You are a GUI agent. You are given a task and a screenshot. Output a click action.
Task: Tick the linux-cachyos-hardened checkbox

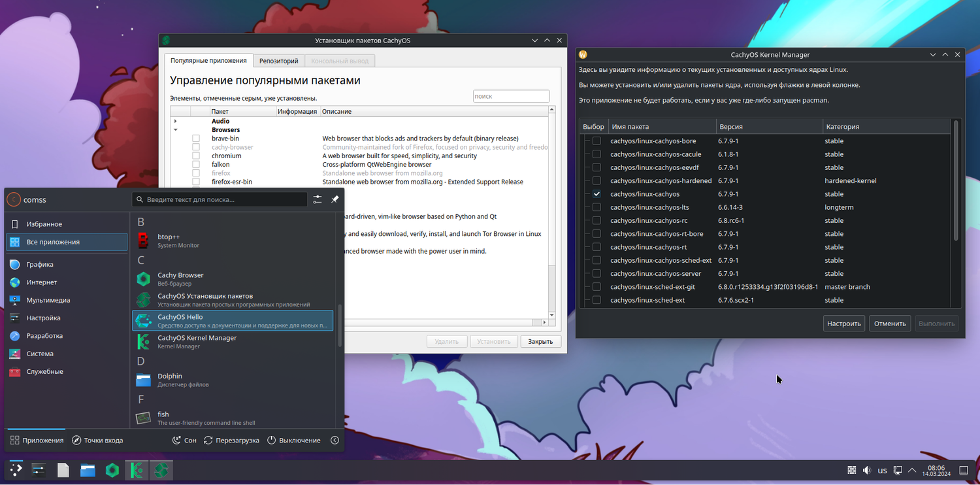pos(596,180)
